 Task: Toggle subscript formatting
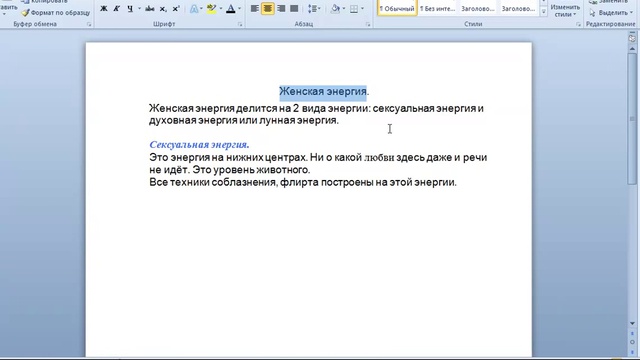[x=163, y=9]
